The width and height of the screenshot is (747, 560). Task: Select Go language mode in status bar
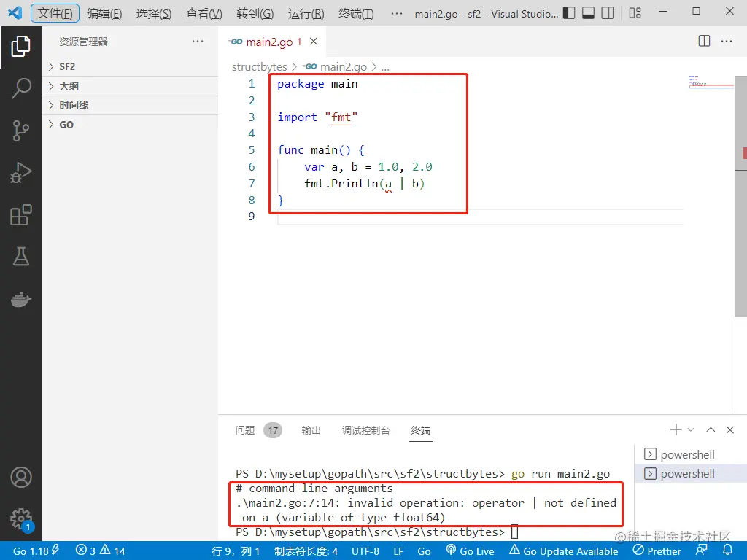click(424, 551)
